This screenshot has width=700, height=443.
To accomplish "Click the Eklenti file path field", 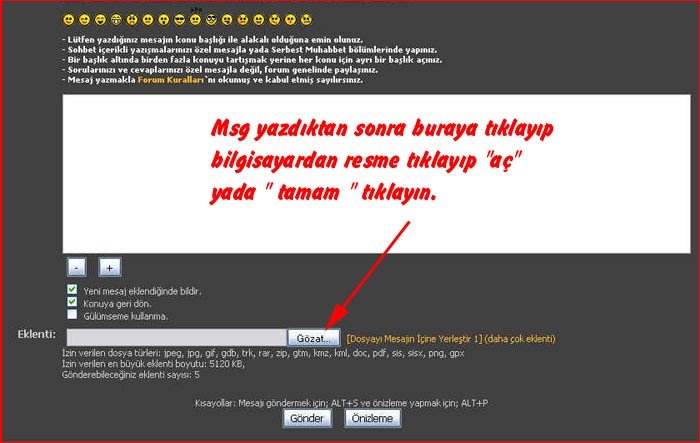I will click(x=175, y=338).
